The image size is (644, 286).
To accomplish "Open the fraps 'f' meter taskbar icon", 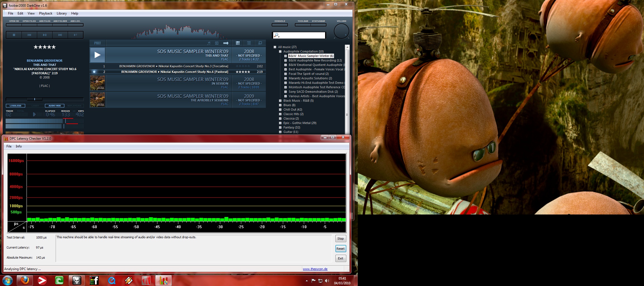I will pos(94,280).
